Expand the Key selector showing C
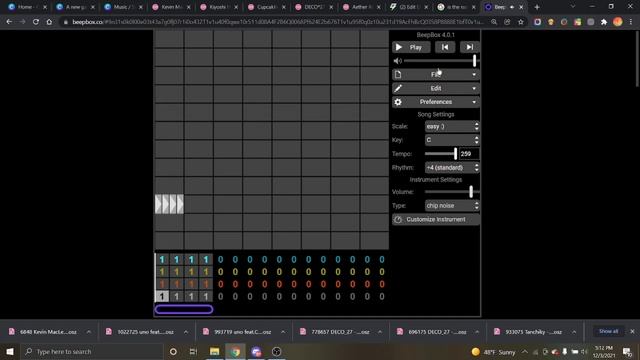Image resolution: width=640 pixels, height=360 pixels. (452, 140)
